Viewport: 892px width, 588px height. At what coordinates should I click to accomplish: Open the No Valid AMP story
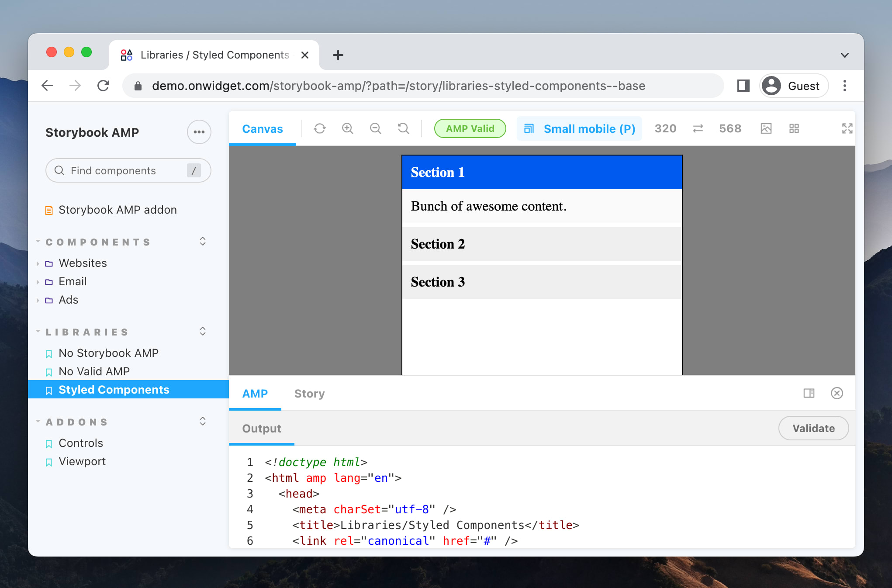94,371
